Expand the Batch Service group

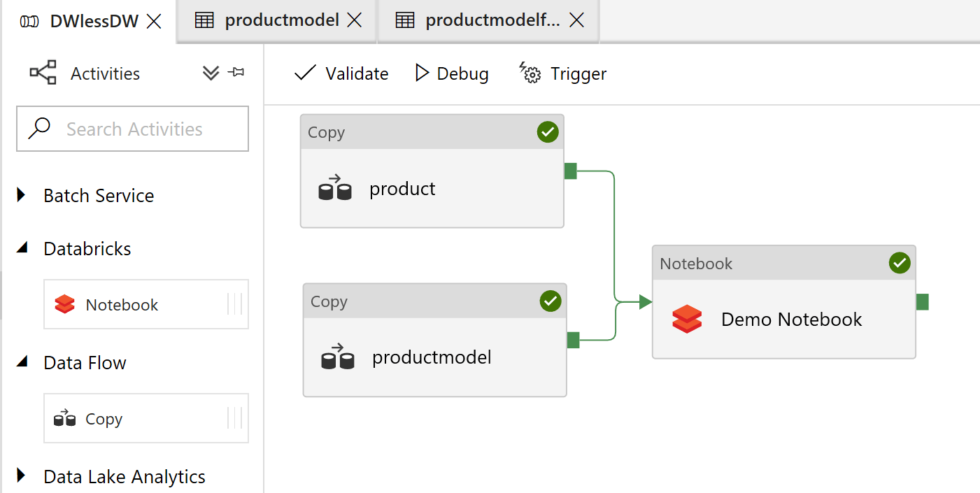21,195
